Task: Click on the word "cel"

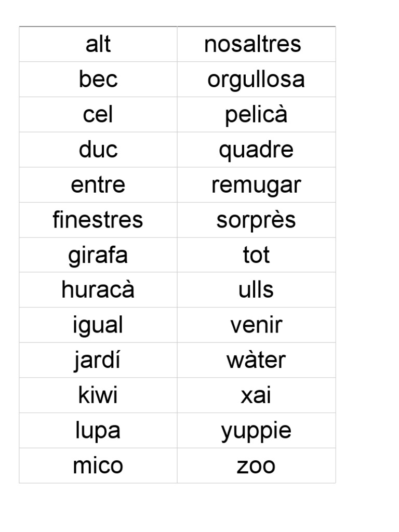Action: tap(98, 115)
